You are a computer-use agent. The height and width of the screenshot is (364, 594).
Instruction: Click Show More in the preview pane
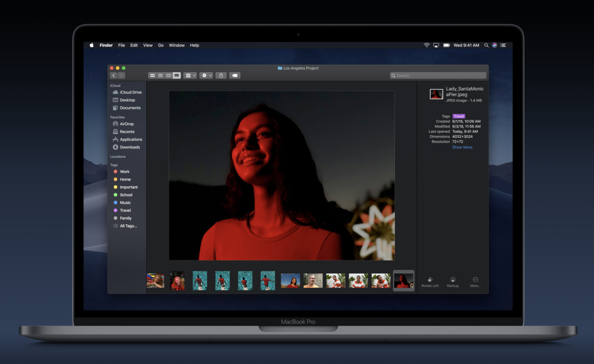click(x=462, y=147)
